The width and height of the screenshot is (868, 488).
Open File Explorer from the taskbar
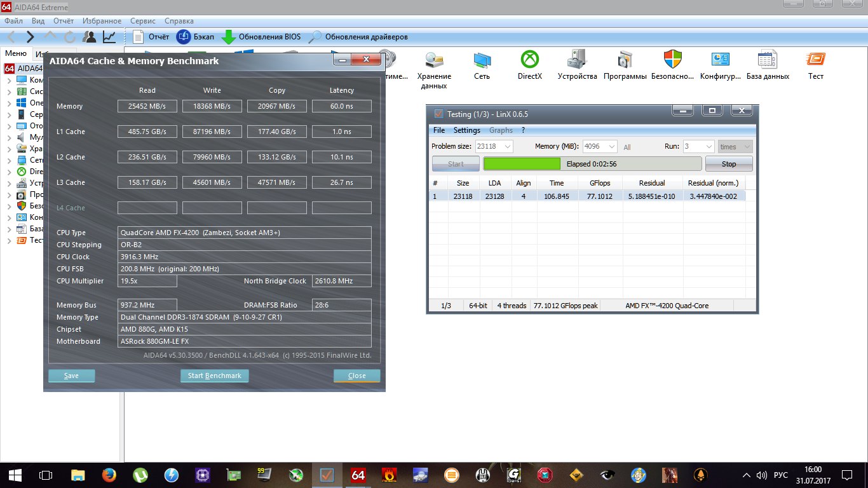point(78,475)
